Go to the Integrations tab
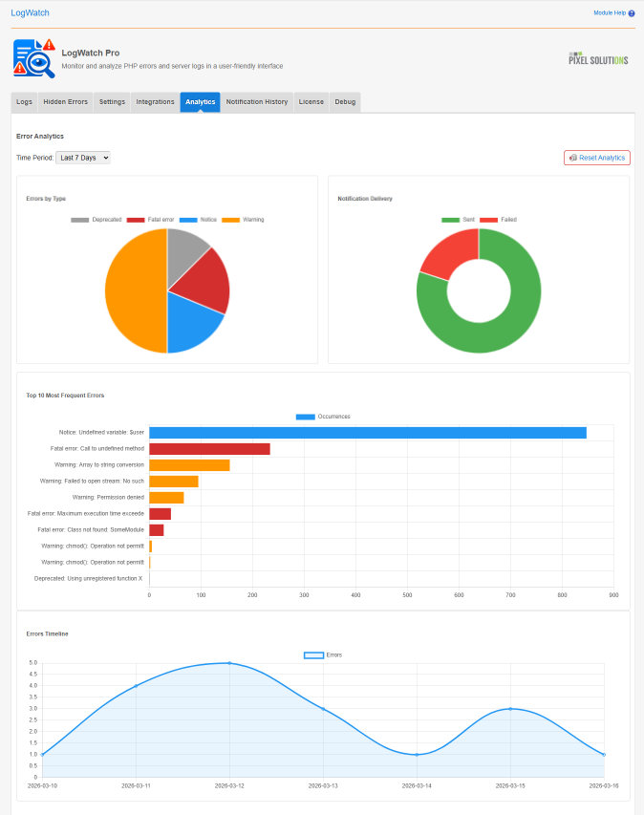The image size is (644, 815). coord(155,102)
